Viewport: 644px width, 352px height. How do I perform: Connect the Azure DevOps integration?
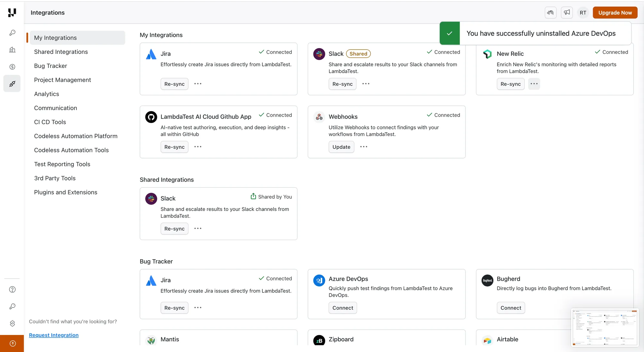[x=343, y=308]
